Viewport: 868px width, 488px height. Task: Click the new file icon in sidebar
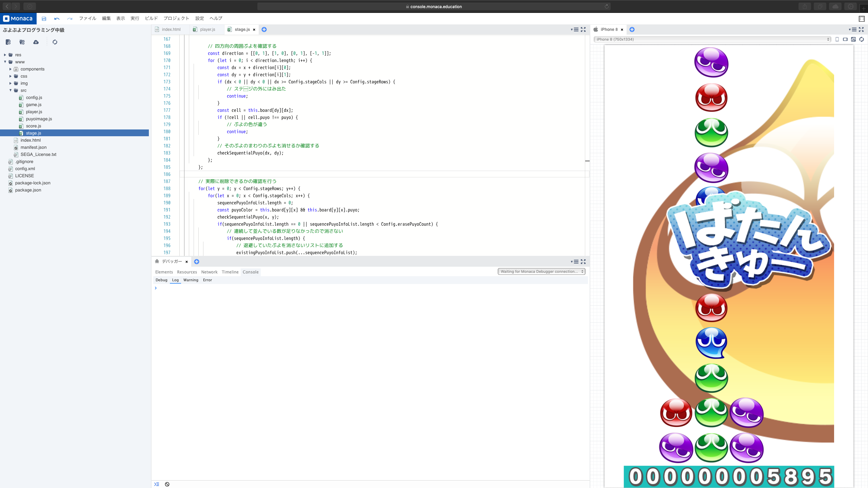pos(8,42)
